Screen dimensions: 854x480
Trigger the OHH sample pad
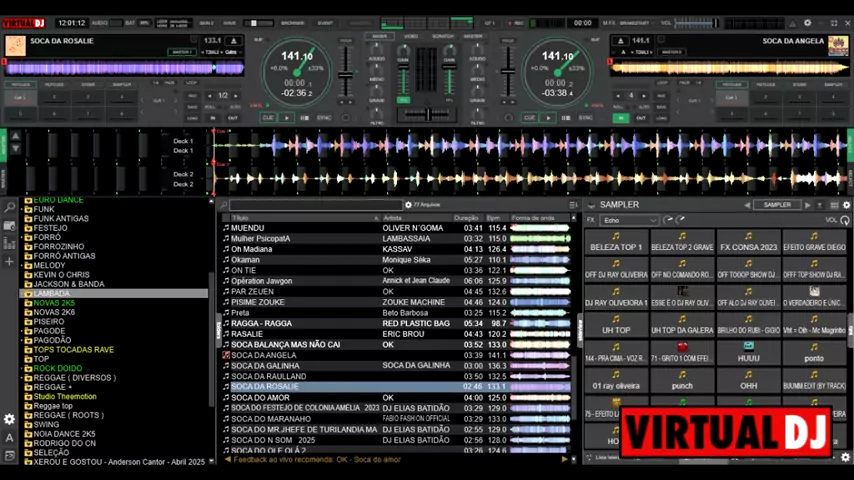tap(748, 381)
